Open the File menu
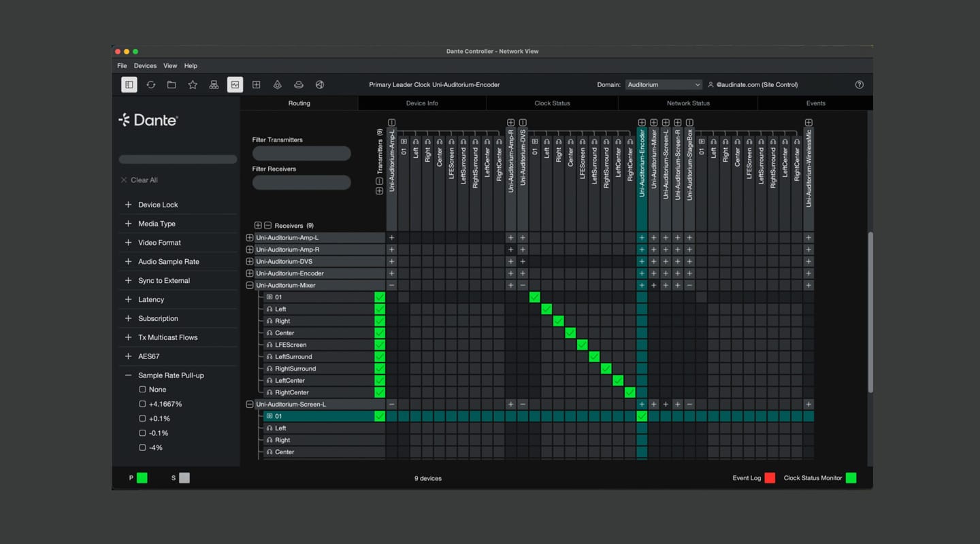 [122, 66]
